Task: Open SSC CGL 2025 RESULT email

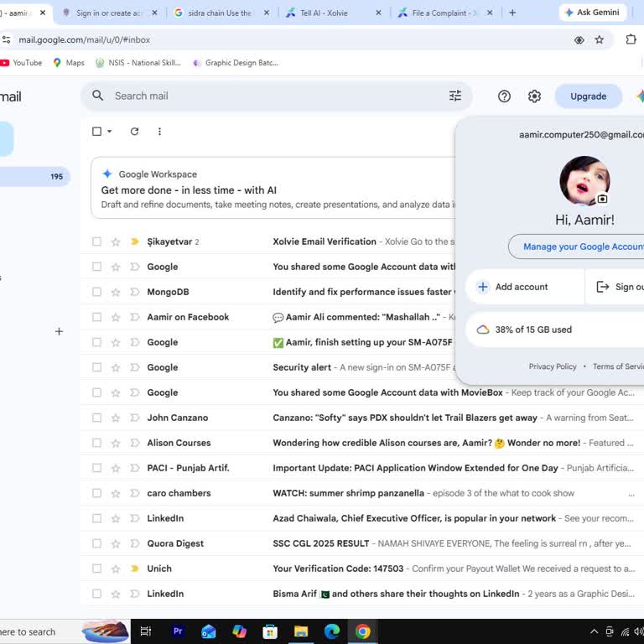Action: click(321, 543)
